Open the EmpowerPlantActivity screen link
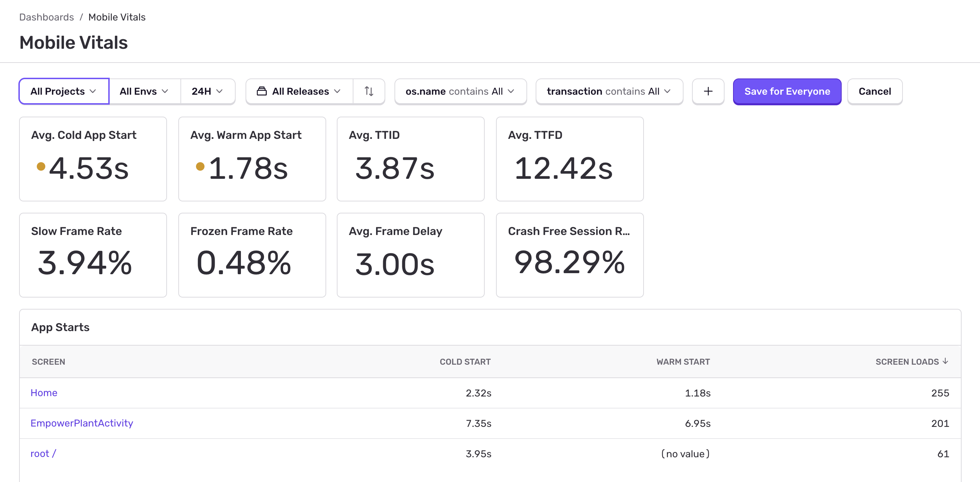 (82, 423)
